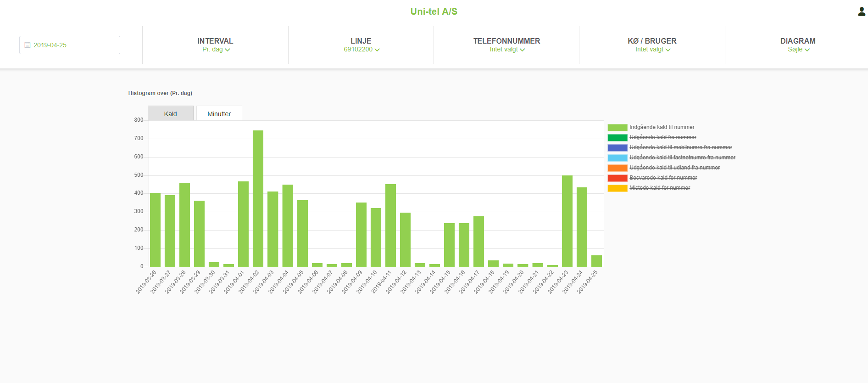
Task: Open the Linje 69102200 dropdown
Action: tap(361, 50)
